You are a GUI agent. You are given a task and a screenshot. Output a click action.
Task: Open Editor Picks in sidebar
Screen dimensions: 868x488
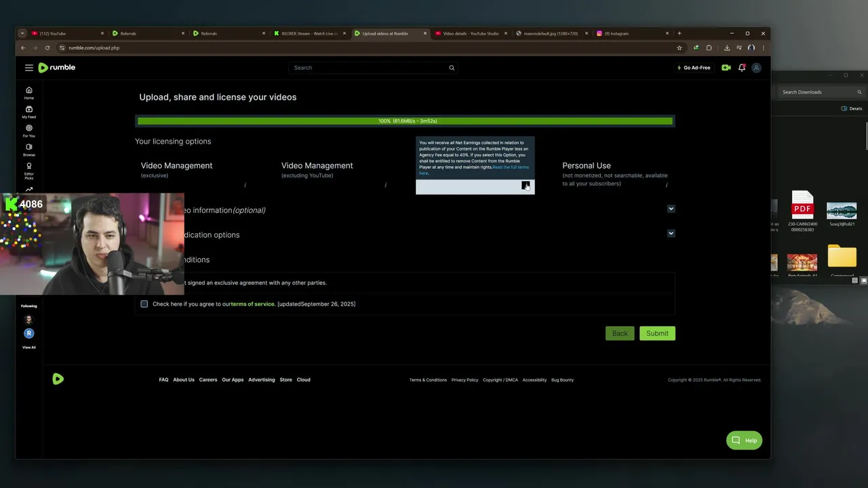(28, 170)
